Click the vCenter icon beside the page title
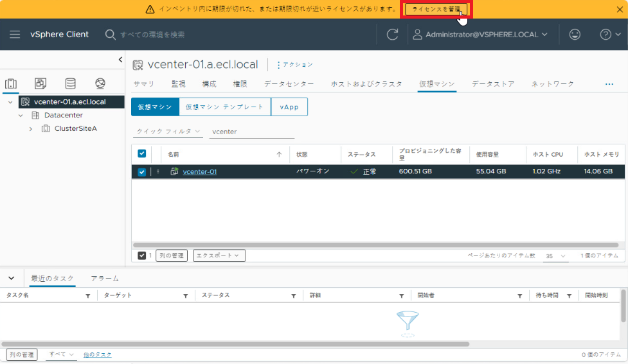This screenshot has height=364, width=628. coord(138,65)
